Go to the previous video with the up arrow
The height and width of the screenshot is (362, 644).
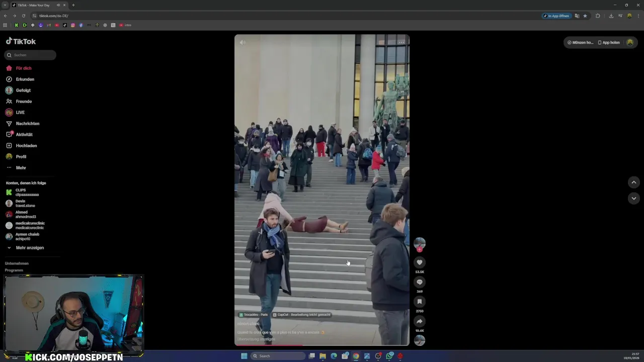click(634, 182)
